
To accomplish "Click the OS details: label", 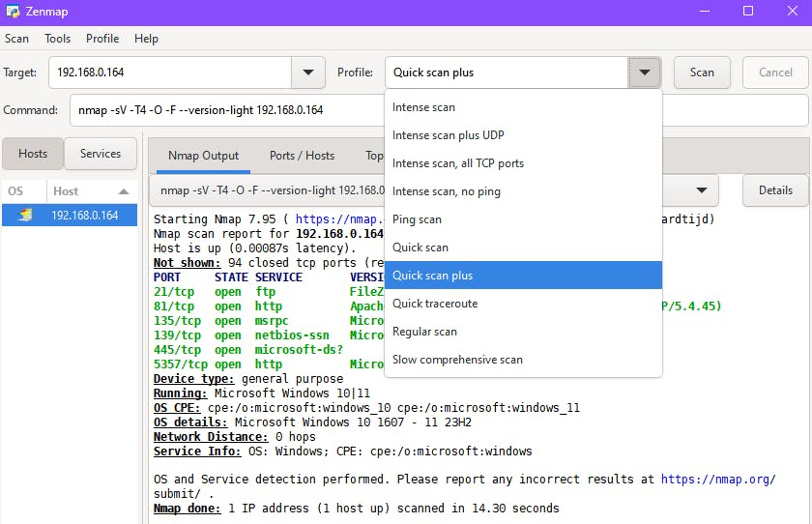I will (x=190, y=422).
